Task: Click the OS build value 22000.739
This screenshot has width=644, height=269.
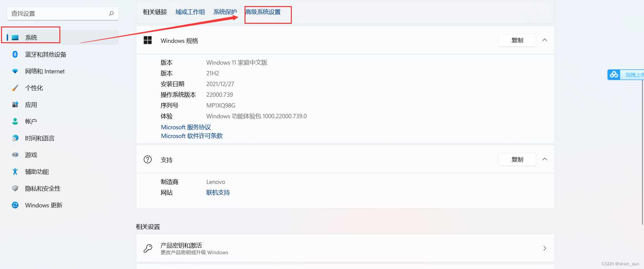Action: [x=220, y=95]
